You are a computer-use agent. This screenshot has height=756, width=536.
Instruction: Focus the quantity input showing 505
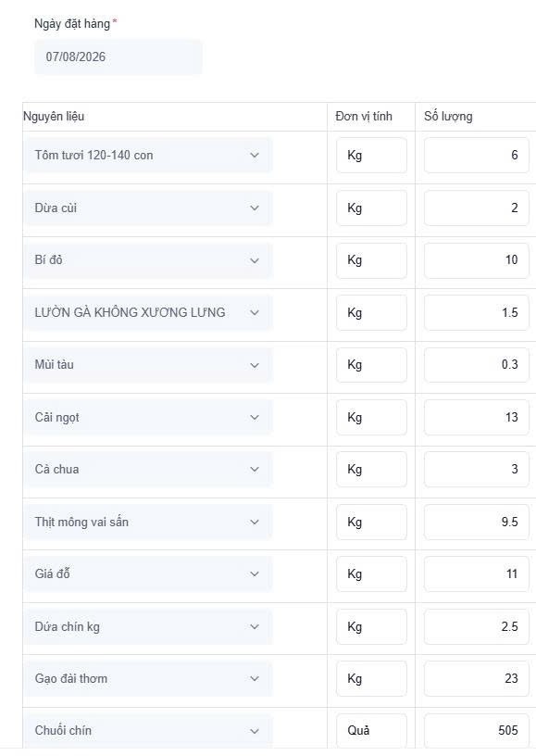476,731
